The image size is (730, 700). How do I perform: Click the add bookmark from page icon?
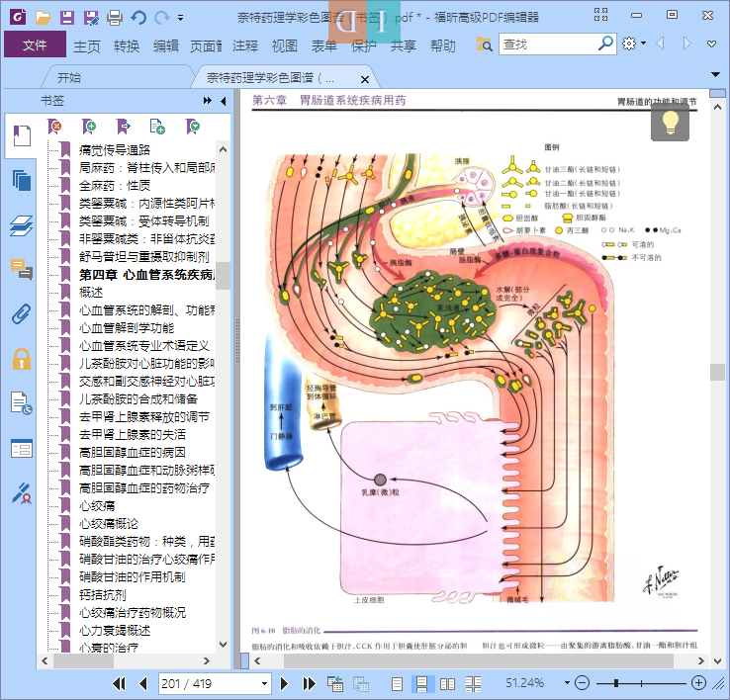click(x=157, y=127)
